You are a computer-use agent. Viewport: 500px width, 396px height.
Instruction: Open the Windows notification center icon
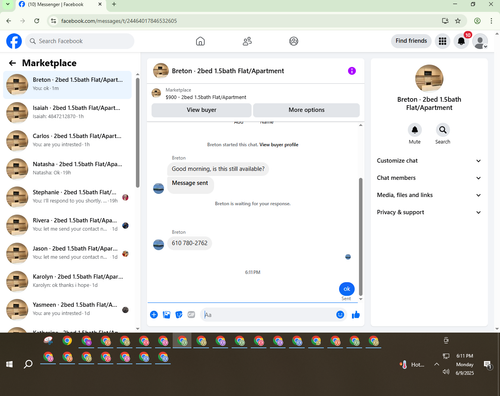point(488,365)
